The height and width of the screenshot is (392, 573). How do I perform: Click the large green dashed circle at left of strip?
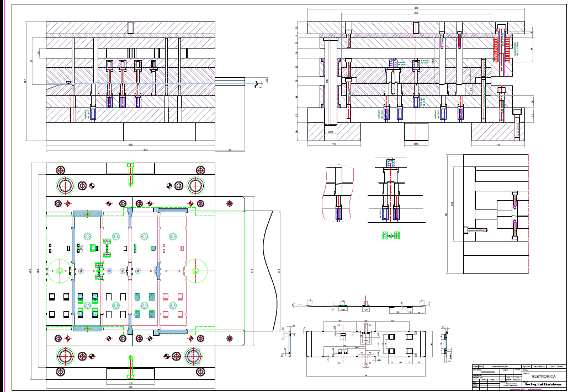59,270
